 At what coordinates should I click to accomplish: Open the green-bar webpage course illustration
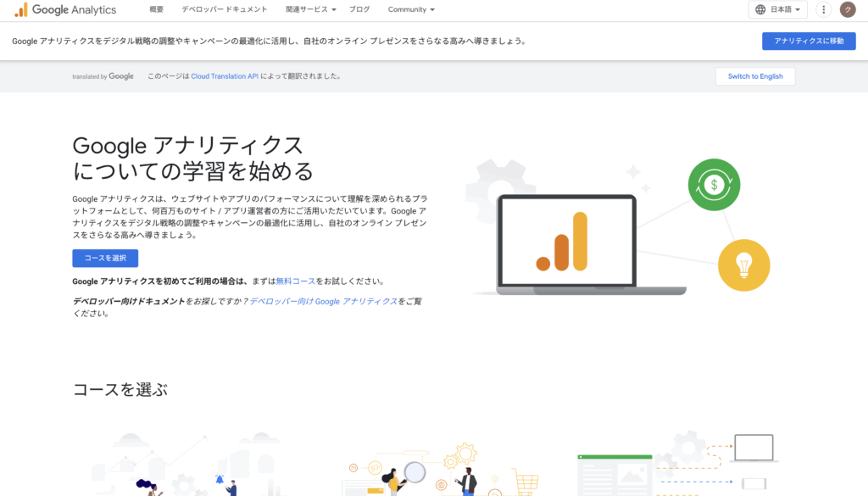(676, 465)
